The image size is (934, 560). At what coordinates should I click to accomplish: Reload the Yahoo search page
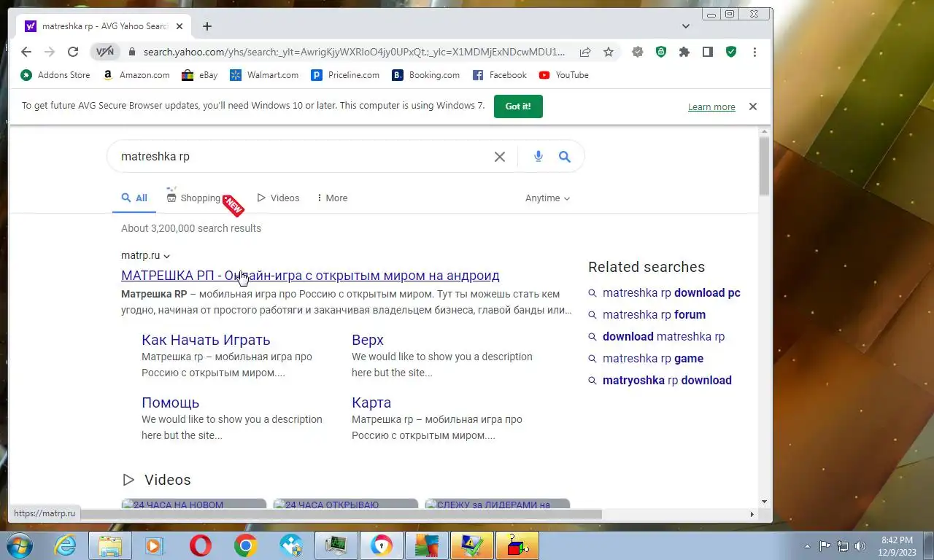pos(72,52)
